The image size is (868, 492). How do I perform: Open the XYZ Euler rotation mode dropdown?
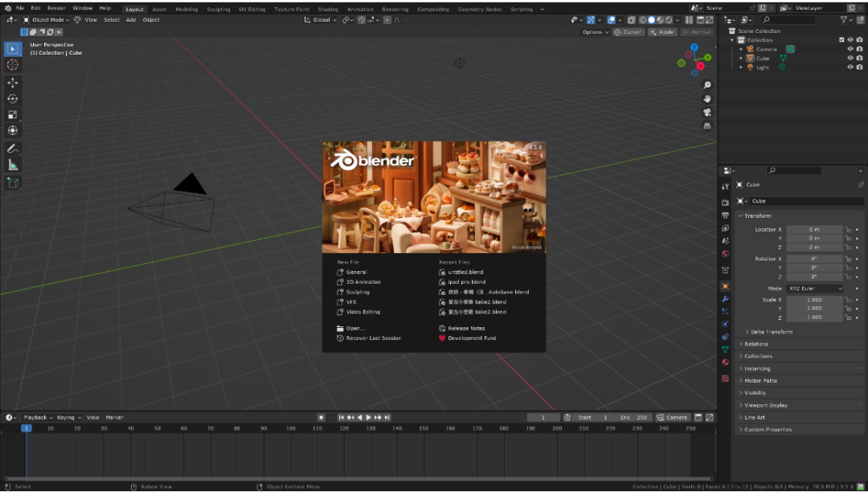click(815, 289)
